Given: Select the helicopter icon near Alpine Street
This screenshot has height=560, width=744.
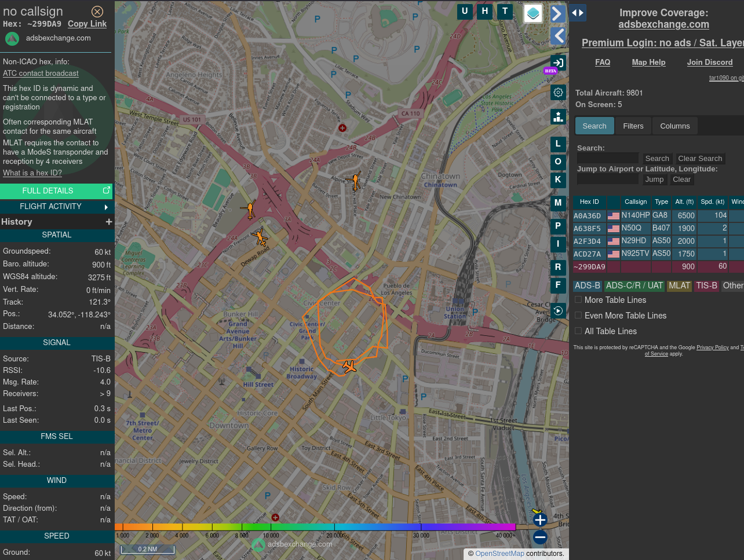Looking at the screenshot, I should tap(355, 181).
